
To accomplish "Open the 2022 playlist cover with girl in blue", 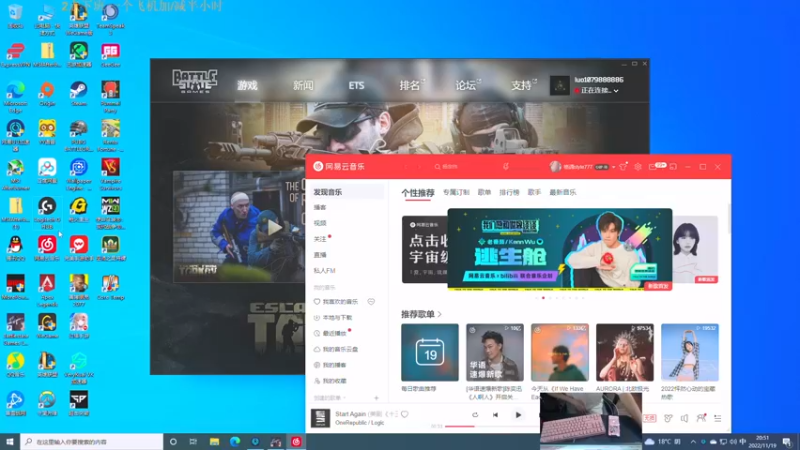I will 690,352.
